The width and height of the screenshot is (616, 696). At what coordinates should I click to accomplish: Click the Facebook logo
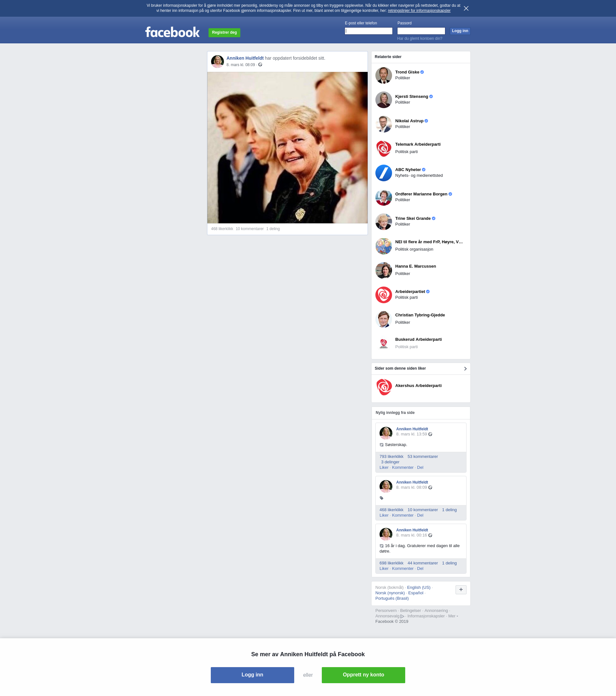[172, 32]
